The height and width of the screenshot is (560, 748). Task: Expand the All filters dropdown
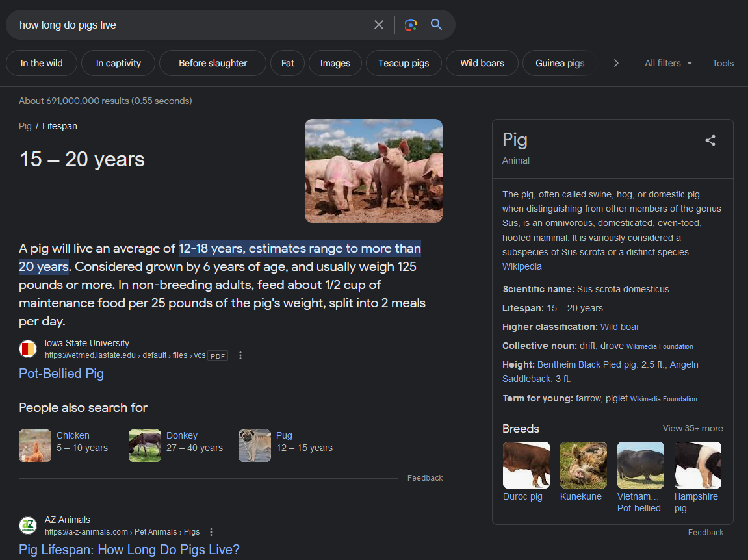(x=668, y=63)
